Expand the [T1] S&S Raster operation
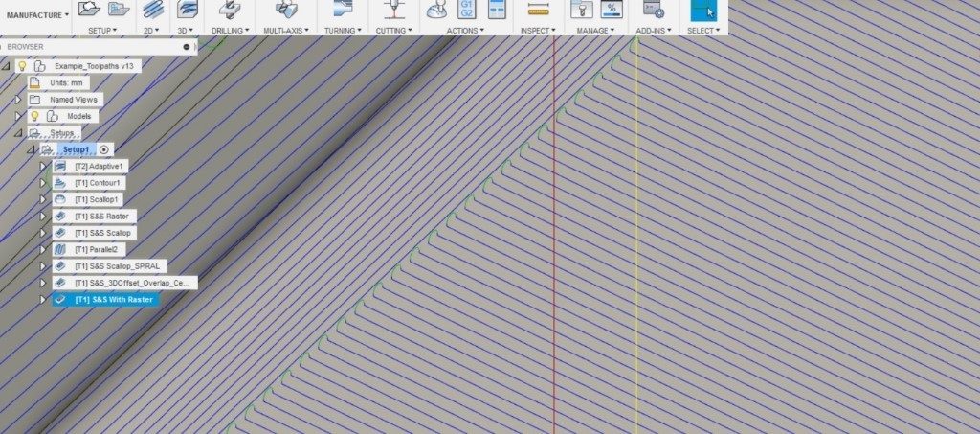The height and width of the screenshot is (434, 980). (x=43, y=216)
